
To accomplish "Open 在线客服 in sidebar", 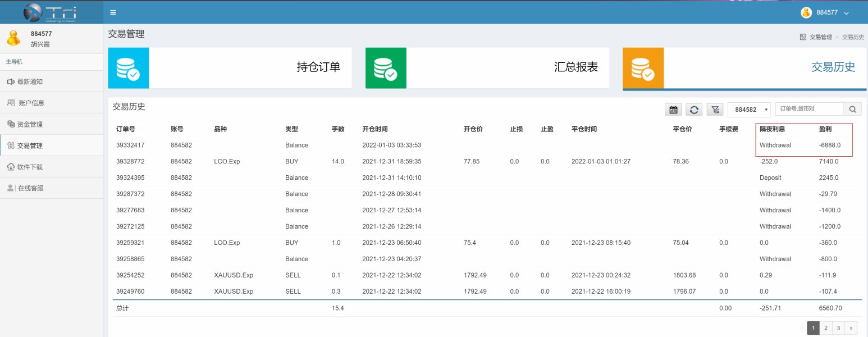I will coord(52,188).
